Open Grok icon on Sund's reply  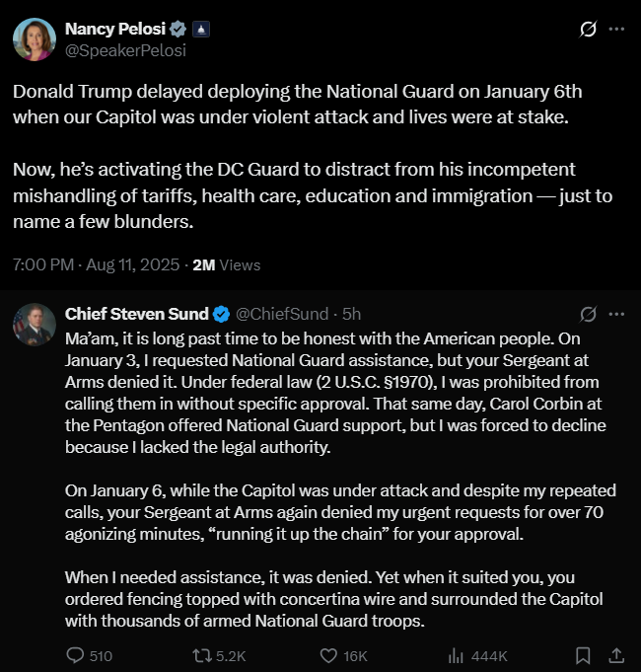(x=589, y=314)
